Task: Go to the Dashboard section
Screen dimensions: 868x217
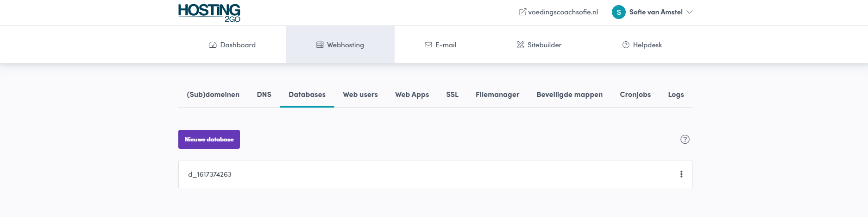Action: point(232,45)
